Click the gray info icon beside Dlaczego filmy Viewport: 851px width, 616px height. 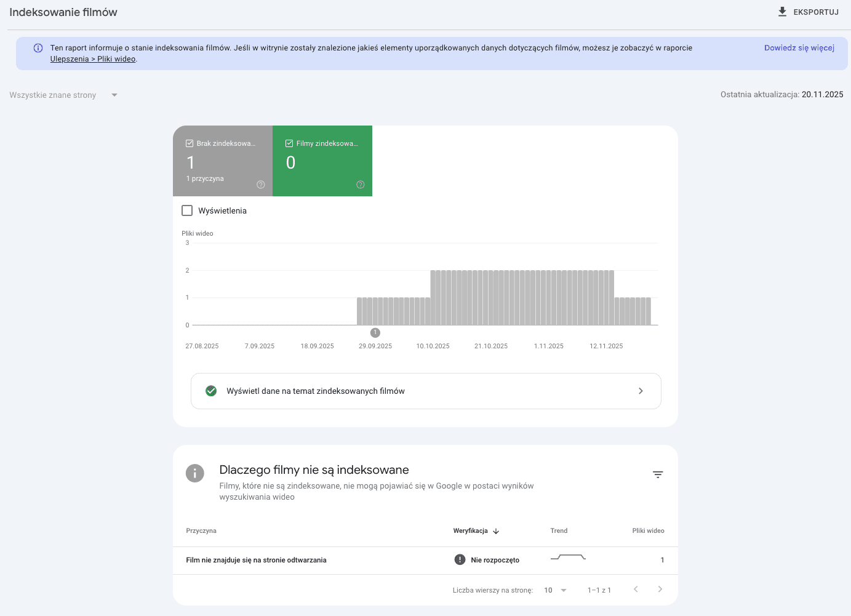(x=195, y=473)
